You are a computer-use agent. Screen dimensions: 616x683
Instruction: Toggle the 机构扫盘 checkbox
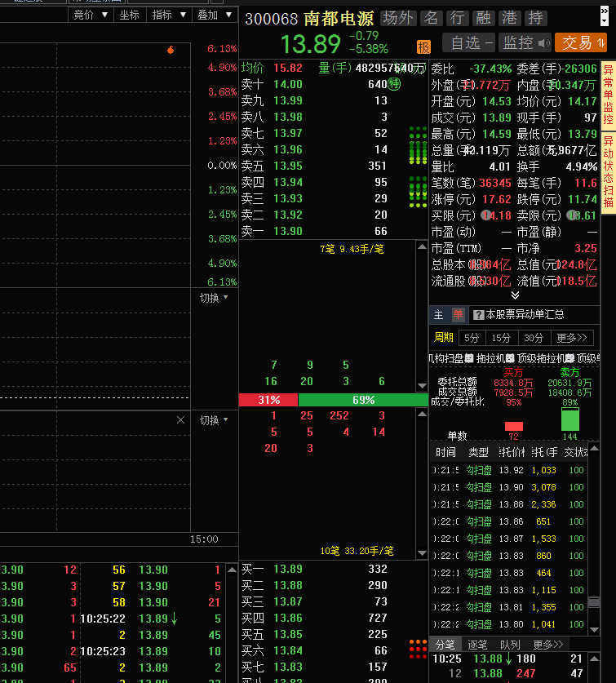[469, 358]
